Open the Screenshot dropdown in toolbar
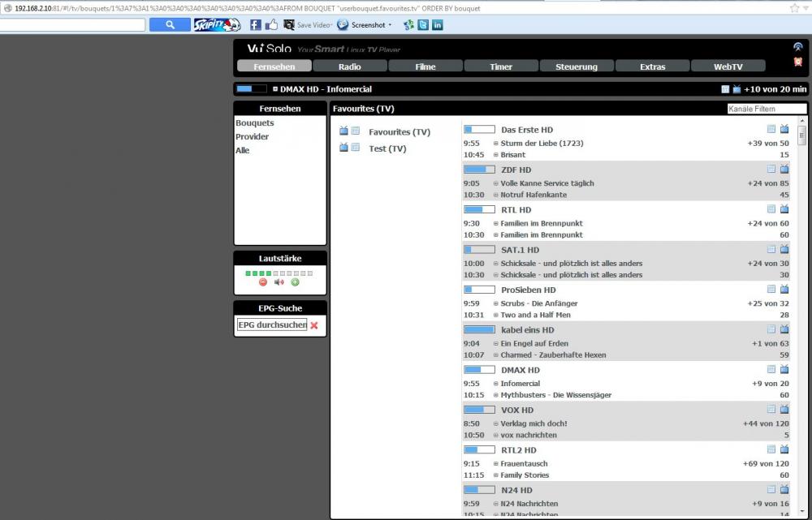Screen dimensions: 812x520 point(368,25)
